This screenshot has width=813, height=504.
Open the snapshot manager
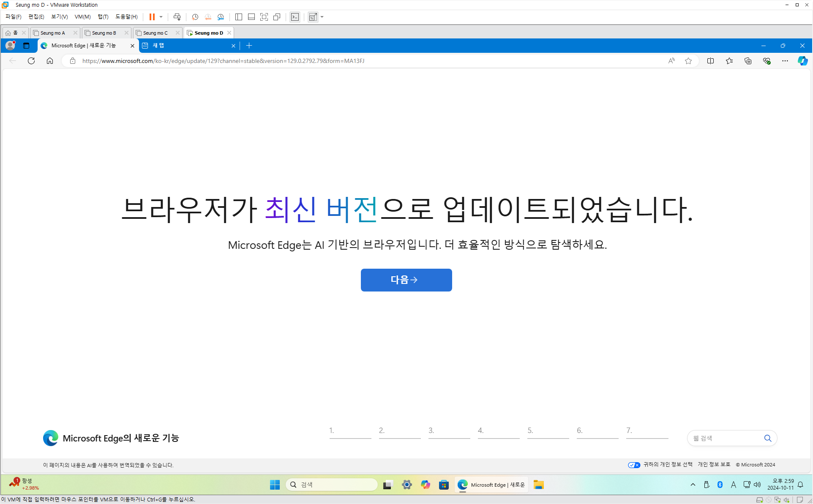coord(221,17)
